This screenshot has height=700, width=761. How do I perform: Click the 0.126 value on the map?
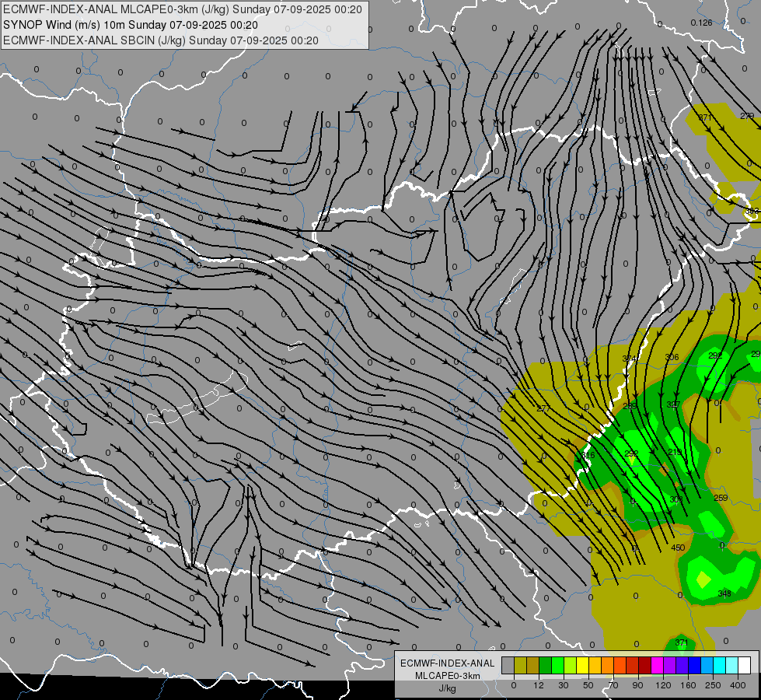[701, 23]
